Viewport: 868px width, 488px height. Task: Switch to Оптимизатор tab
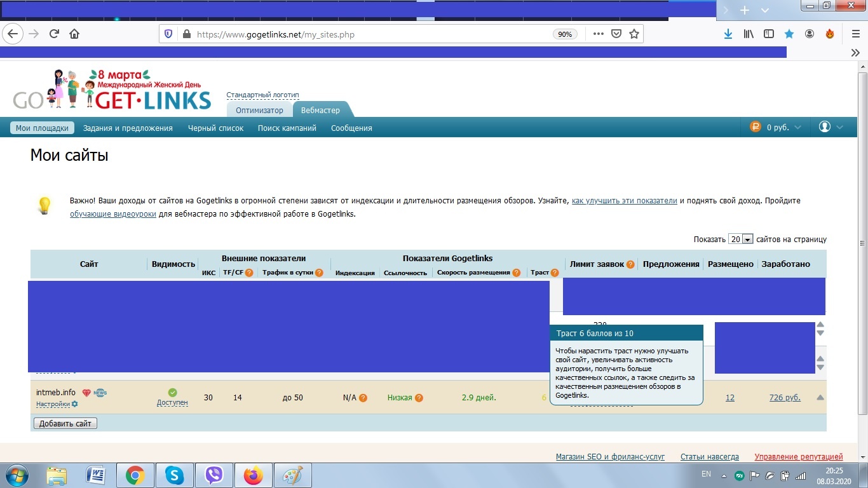pyautogui.click(x=259, y=111)
